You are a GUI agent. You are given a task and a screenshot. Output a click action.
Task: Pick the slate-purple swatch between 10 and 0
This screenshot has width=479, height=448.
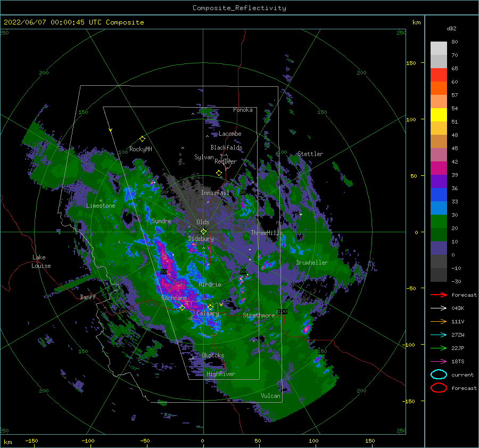click(439, 248)
